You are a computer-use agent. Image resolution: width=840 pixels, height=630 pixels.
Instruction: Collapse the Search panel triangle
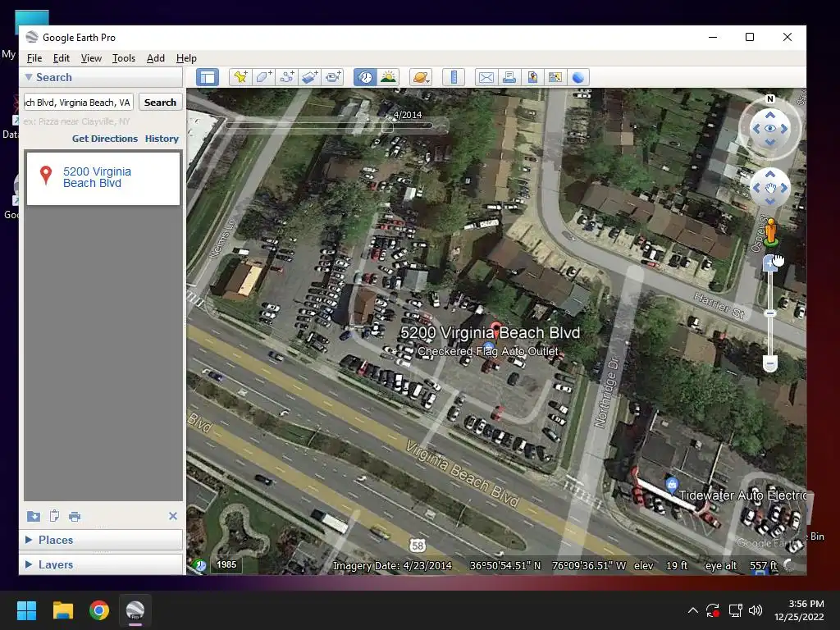(29, 77)
